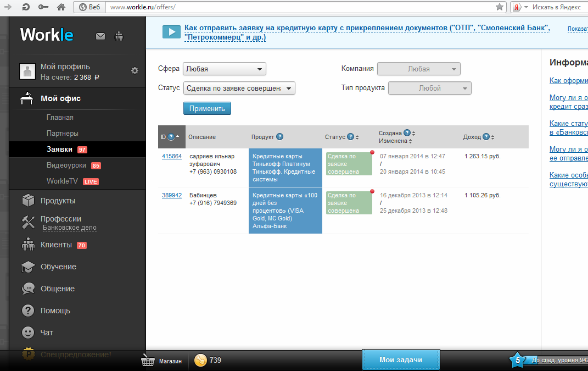The height and width of the screenshot is (371, 588).
Task: Open application ID 389942 link
Action: pos(172,195)
